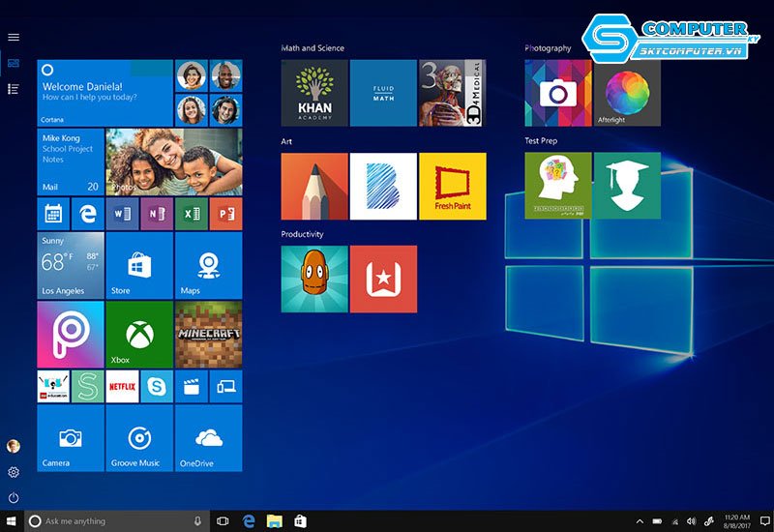Launch the Fluid Math tile

click(383, 93)
